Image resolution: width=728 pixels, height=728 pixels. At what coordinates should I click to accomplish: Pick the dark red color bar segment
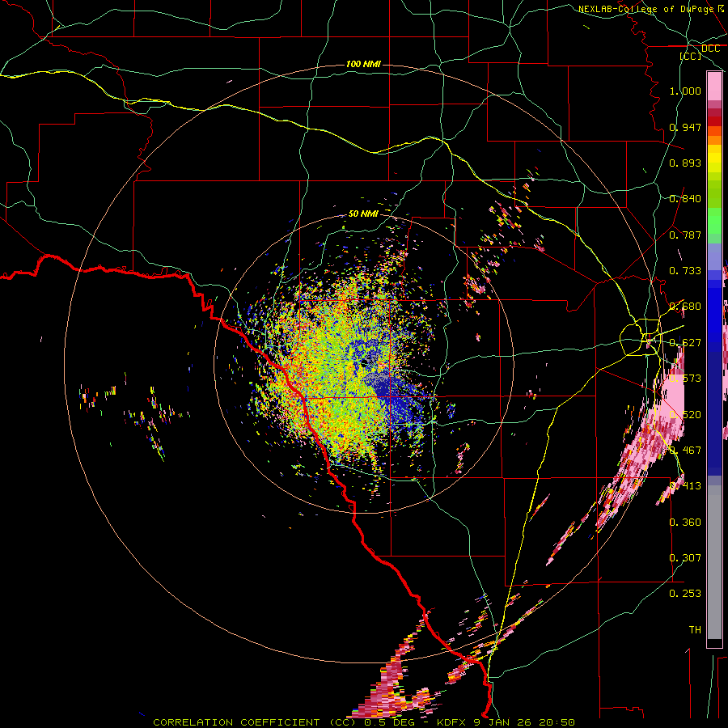(x=714, y=121)
